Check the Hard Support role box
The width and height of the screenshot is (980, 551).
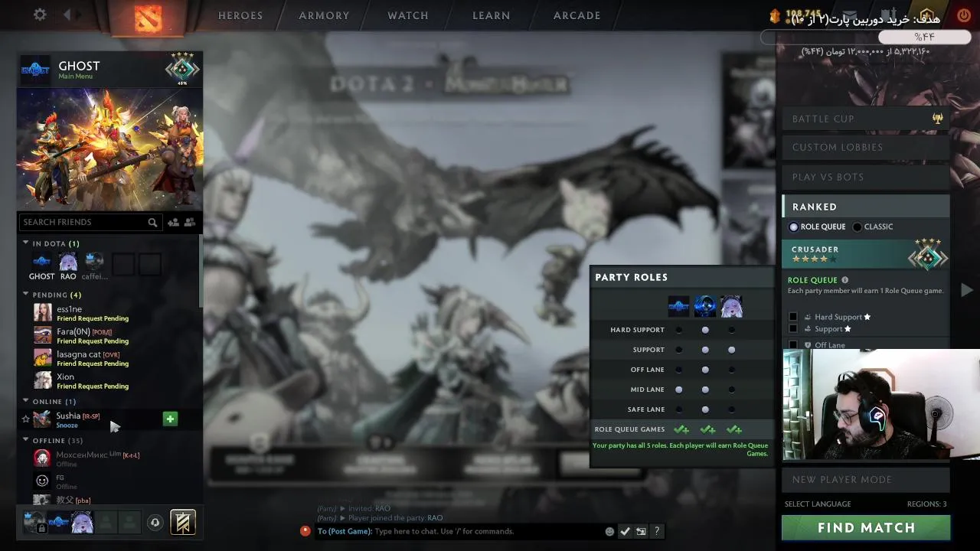click(x=793, y=317)
